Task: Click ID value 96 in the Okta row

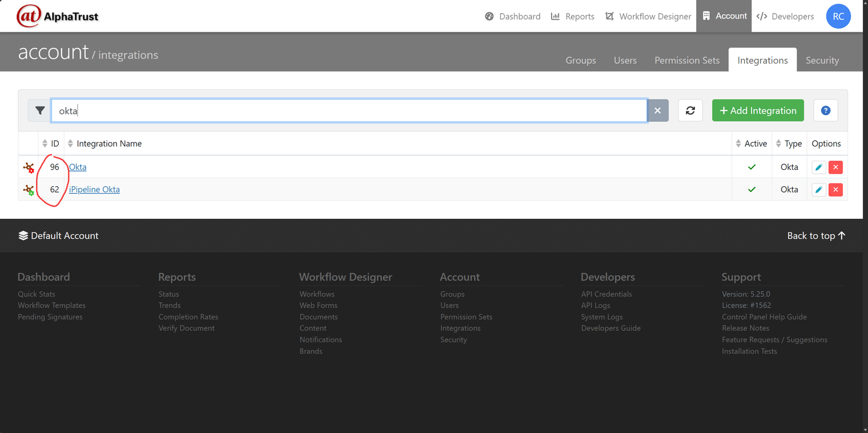Action: [54, 167]
